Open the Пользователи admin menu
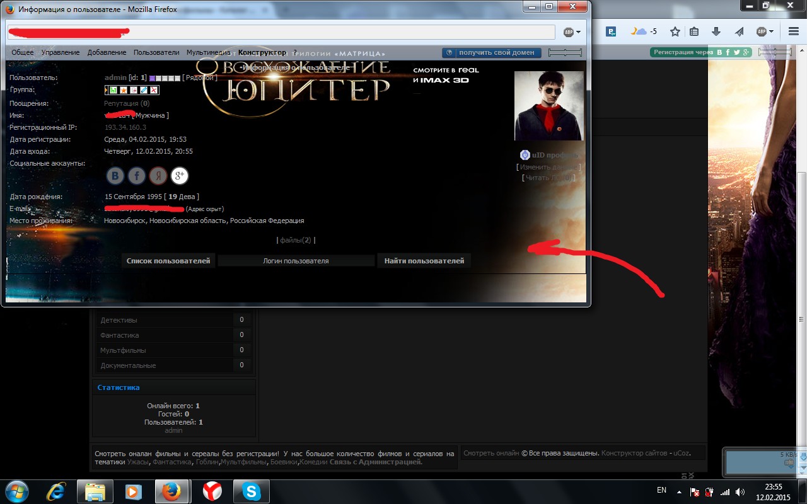This screenshot has height=504, width=812. click(x=156, y=52)
